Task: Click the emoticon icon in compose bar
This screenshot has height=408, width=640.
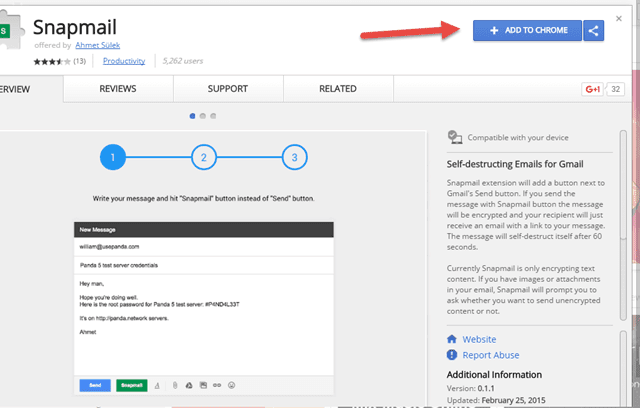Action: coord(231,385)
